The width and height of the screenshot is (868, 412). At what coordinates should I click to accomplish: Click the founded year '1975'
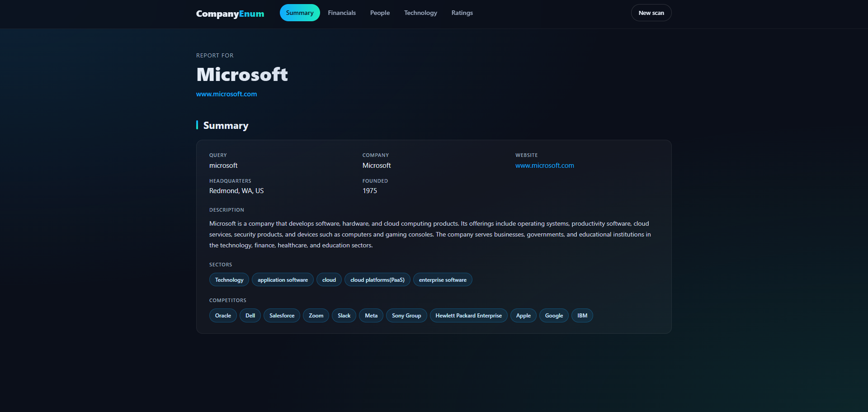click(x=370, y=191)
